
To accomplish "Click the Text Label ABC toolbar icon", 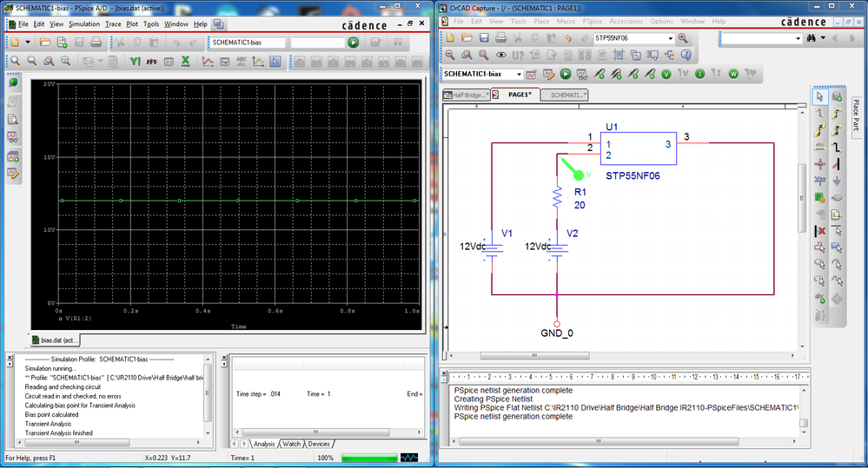I will click(x=241, y=62).
